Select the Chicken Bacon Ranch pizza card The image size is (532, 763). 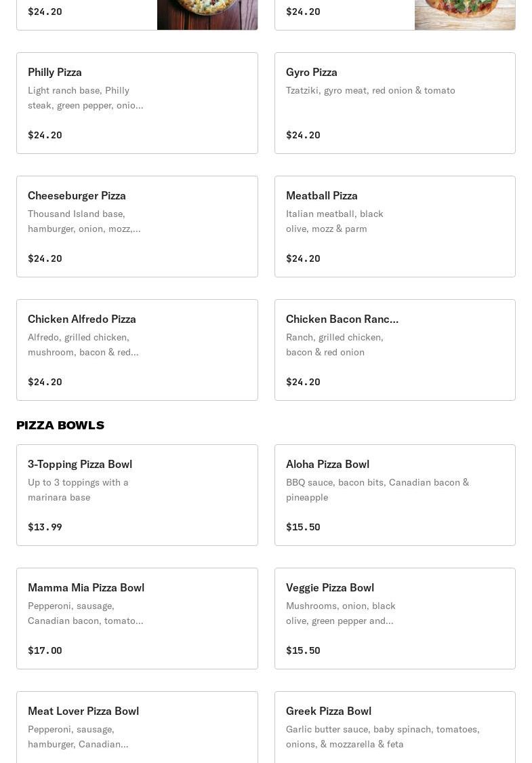(394, 350)
